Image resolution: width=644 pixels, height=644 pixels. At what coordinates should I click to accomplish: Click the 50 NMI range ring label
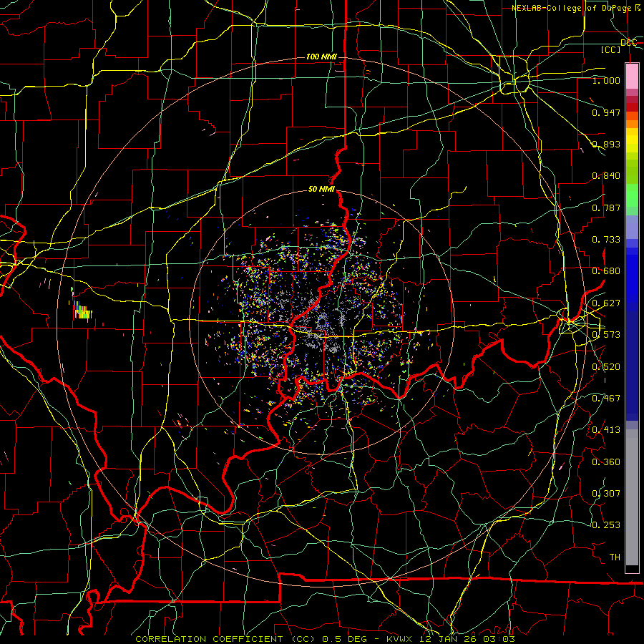(321, 189)
